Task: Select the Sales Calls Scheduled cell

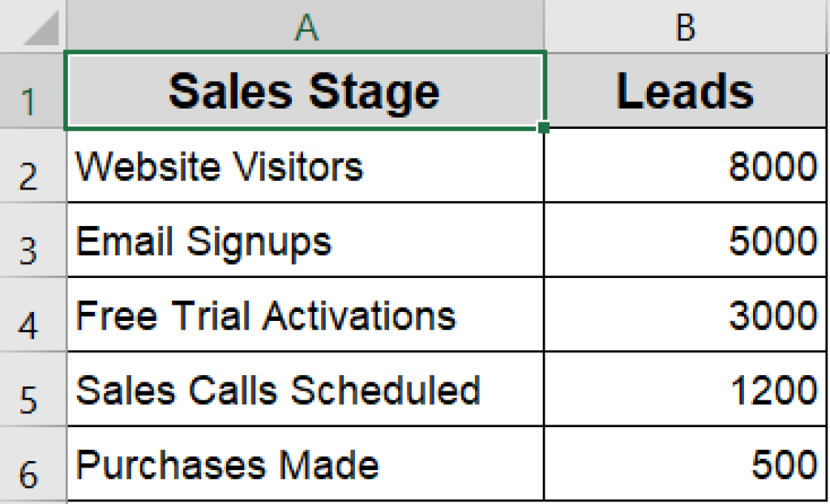Action: click(305, 389)
